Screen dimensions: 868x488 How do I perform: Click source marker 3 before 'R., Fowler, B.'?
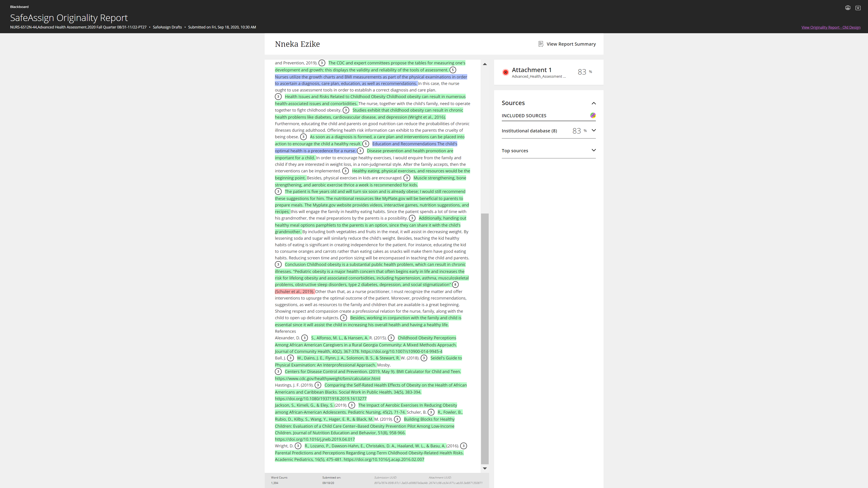431,412
